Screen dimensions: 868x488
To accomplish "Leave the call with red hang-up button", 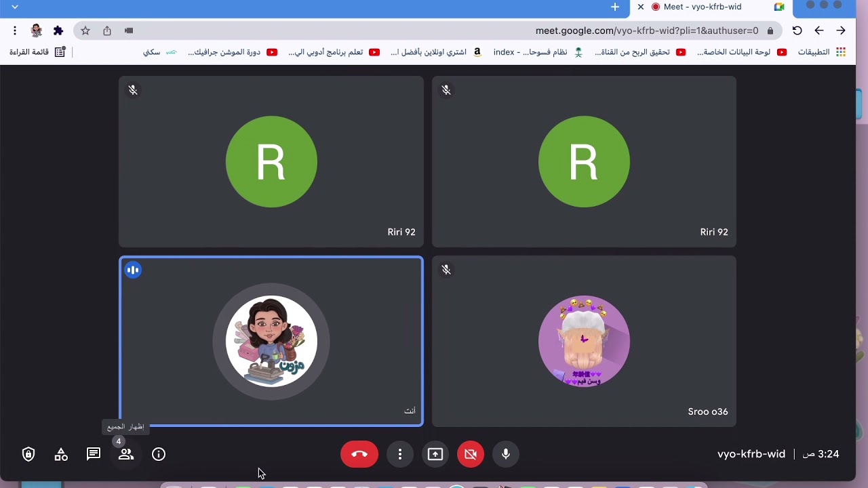I will coord(359,454).
